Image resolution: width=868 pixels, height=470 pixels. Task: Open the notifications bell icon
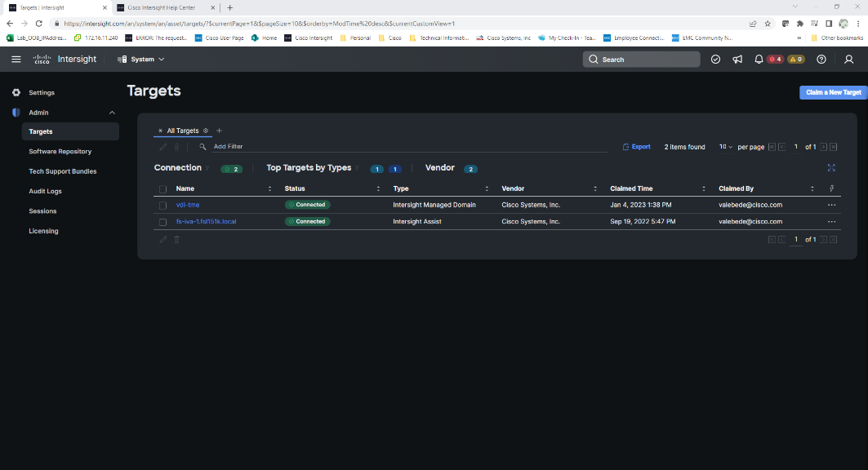(759, 60)
